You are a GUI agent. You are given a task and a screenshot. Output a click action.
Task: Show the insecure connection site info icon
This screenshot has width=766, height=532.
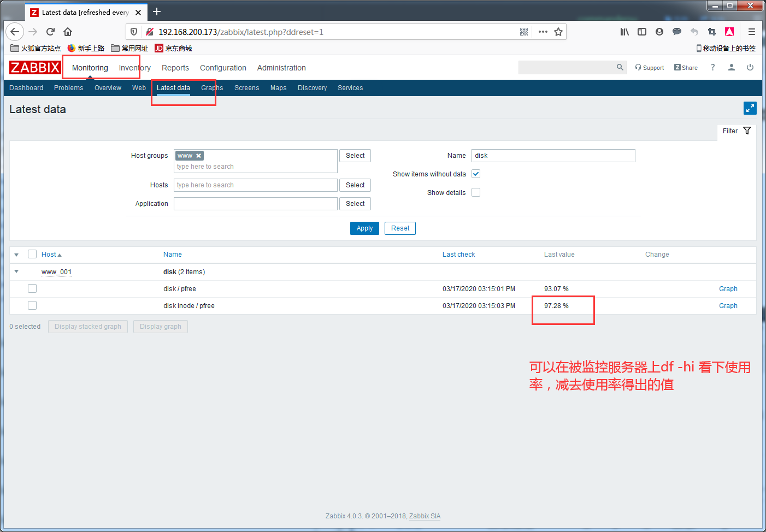(x=149, y=32)
